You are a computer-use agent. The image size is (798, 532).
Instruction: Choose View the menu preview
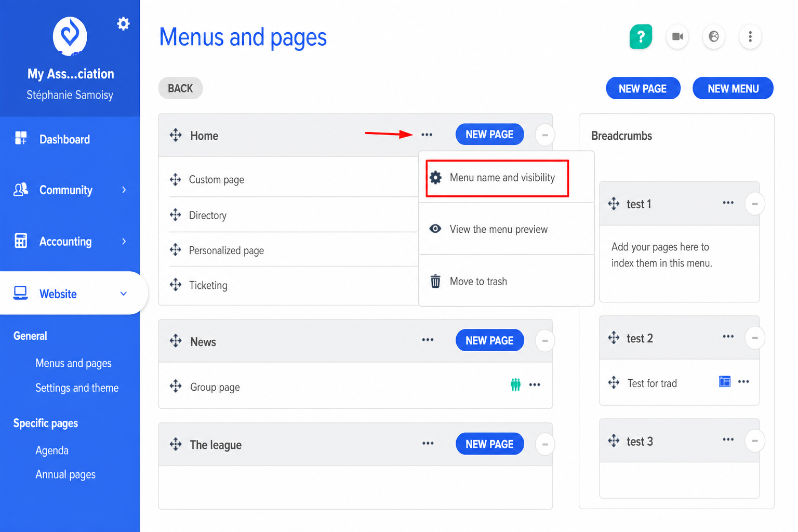(x=506, y=229)
